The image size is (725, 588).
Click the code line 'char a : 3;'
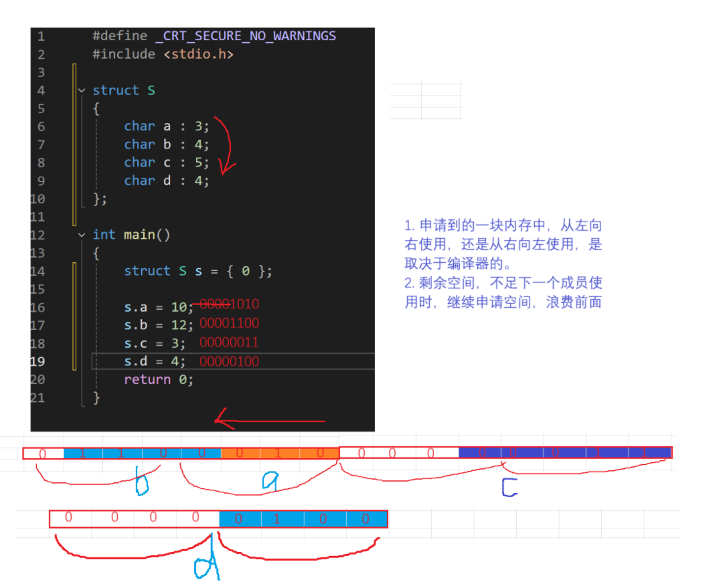tap(167, 126)
